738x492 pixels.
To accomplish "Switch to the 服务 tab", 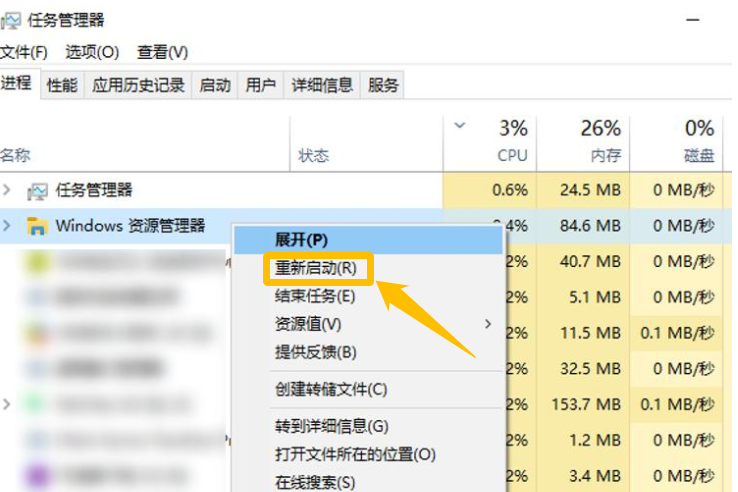I will click(383, 85).
